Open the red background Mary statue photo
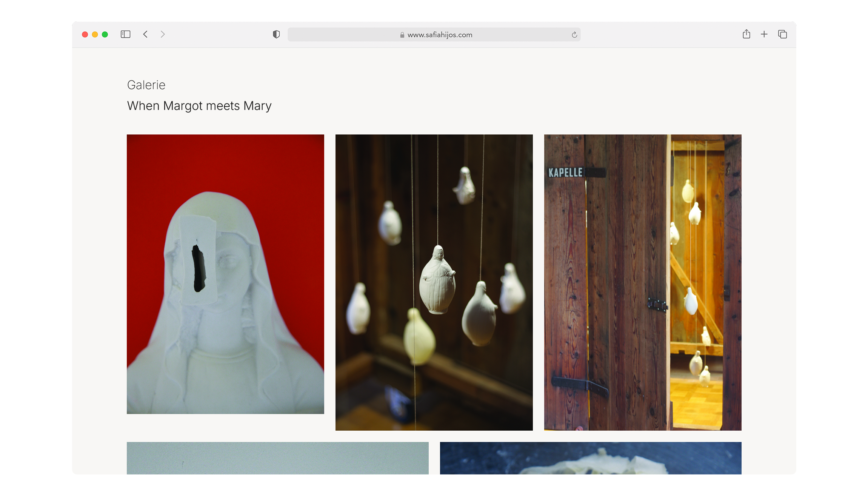The width and height of the screenshot is (868, 496). coord(225,274)
